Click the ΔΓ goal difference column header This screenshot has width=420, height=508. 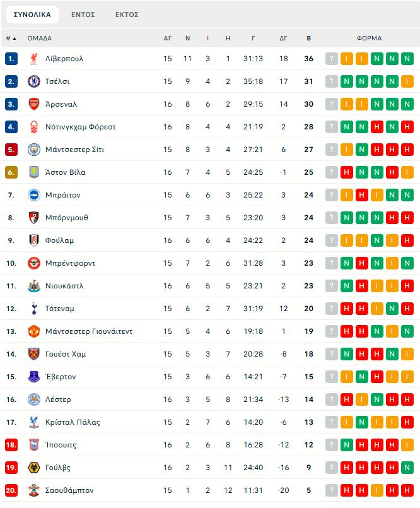(284, 38)
